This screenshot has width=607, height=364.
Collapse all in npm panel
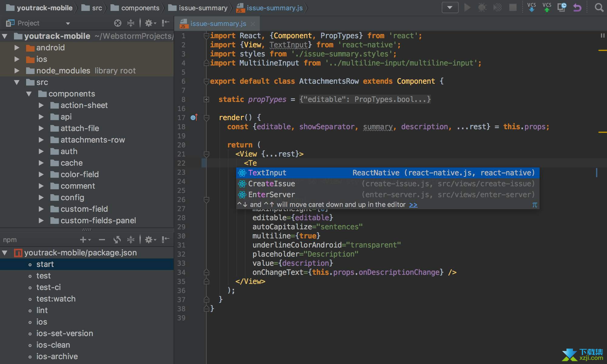tap(131, 240)
